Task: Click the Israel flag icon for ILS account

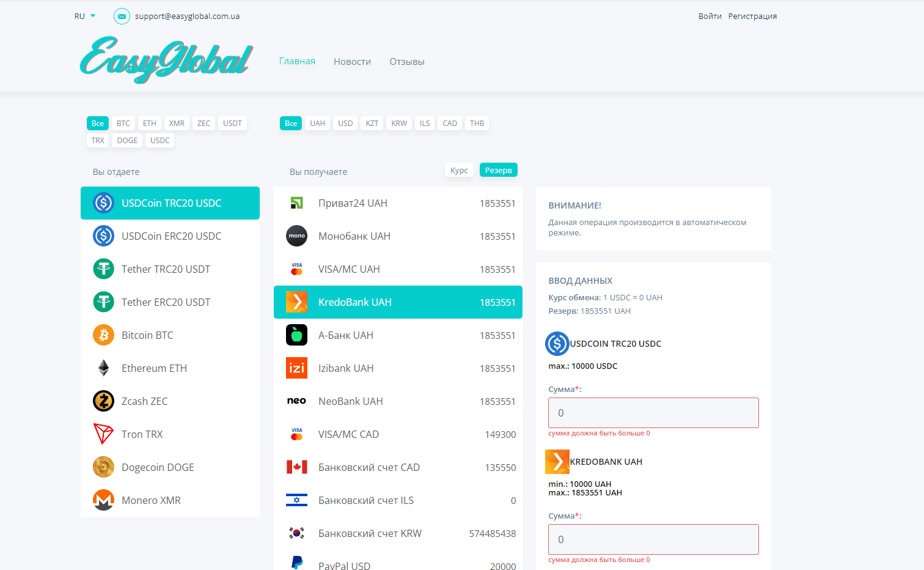Action: [x=296, y=500]
